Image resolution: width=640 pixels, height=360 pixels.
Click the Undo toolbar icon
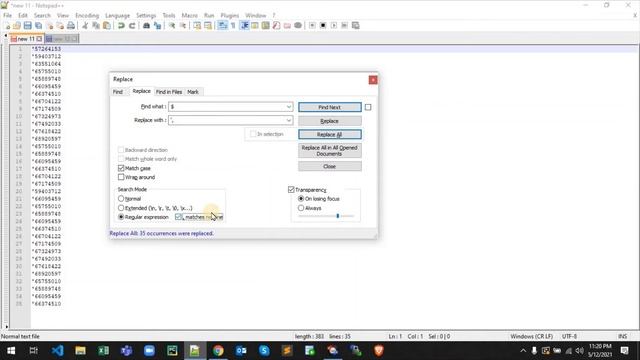click(x=121, y=26)
